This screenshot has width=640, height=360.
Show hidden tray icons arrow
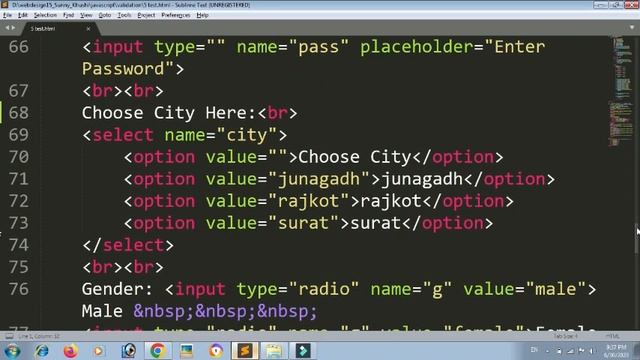coord(547,351)
